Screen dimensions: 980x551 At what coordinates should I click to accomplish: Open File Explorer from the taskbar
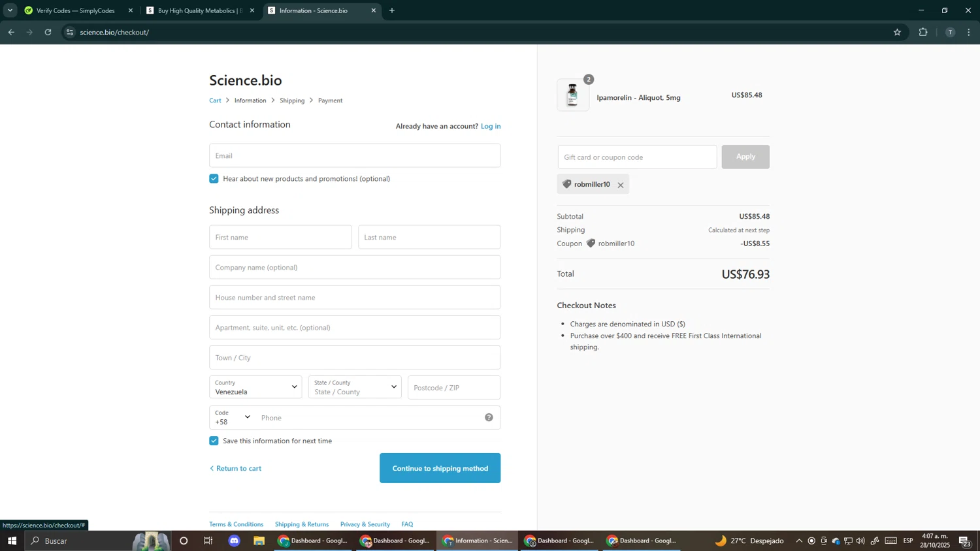click(x=259, y=541)
